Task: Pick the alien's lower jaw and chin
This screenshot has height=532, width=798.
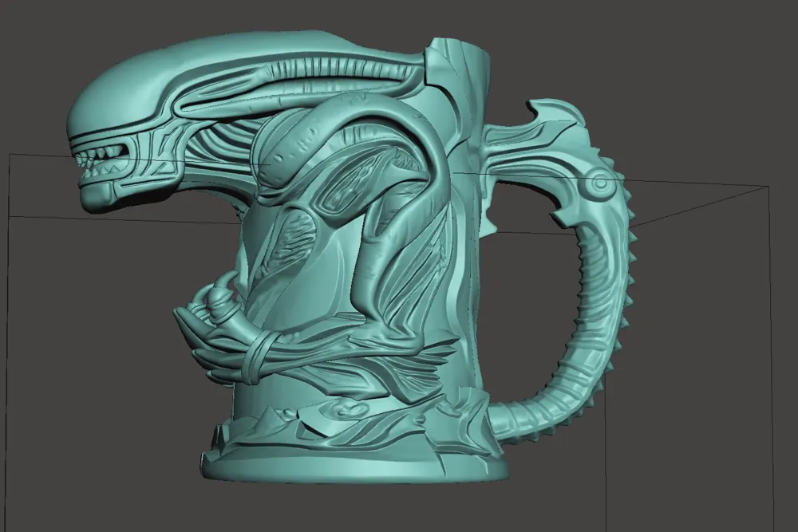Action: click(x=102, y=195)
